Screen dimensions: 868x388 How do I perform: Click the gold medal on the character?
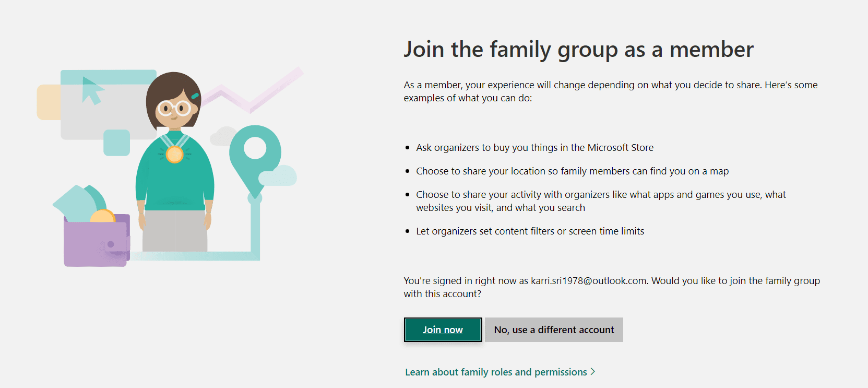click(x=174, y=154)
